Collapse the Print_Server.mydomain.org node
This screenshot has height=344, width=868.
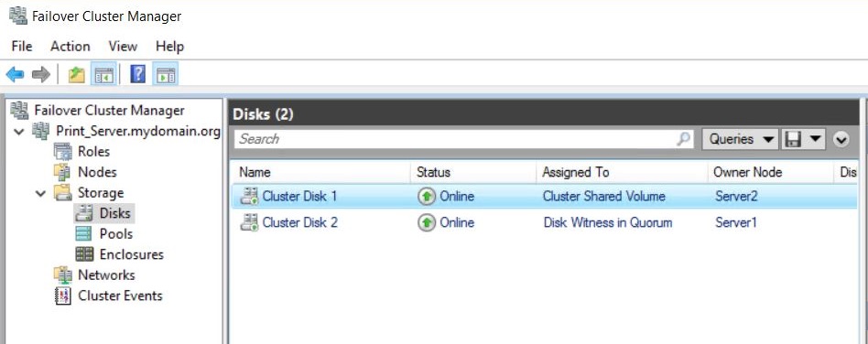(x=20, y=132)
